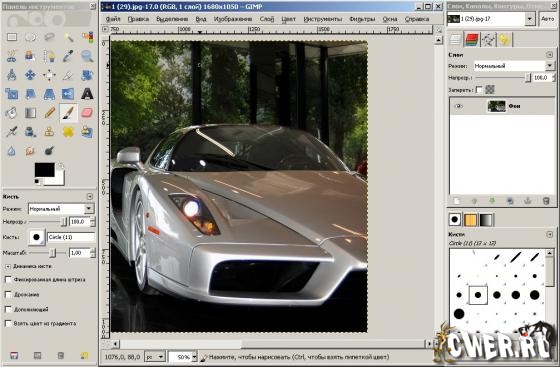
Task: Open the layer mode dropdown in Слои
Action: (x=513, y=66)
